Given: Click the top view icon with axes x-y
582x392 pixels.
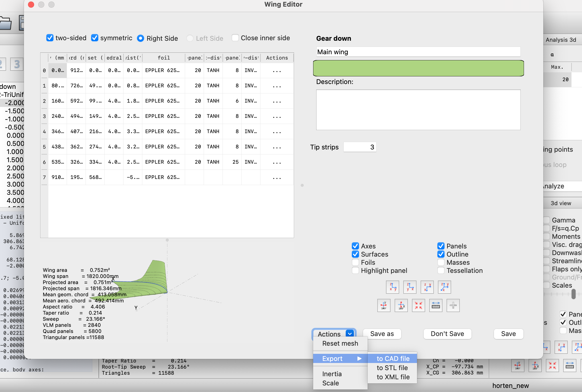Looking at the screenshot, I should pyautogui.click(x=427, y=287).
